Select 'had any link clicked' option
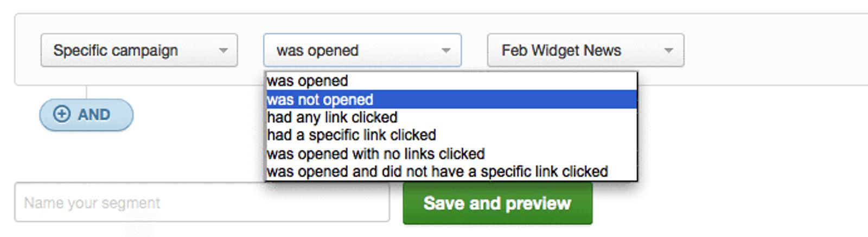 [x=332, y=117]
